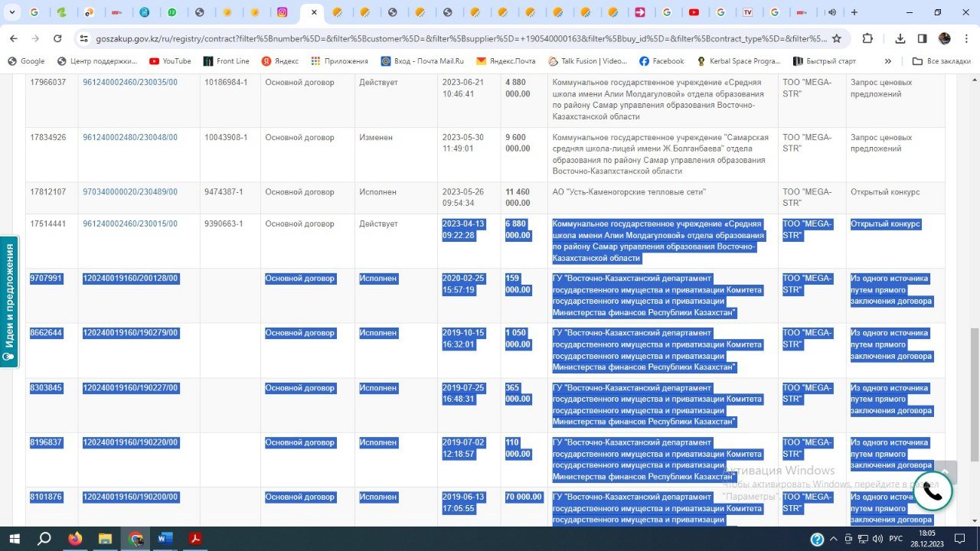
Task: Click the phone call floating button
Action: tap(933, 492)
